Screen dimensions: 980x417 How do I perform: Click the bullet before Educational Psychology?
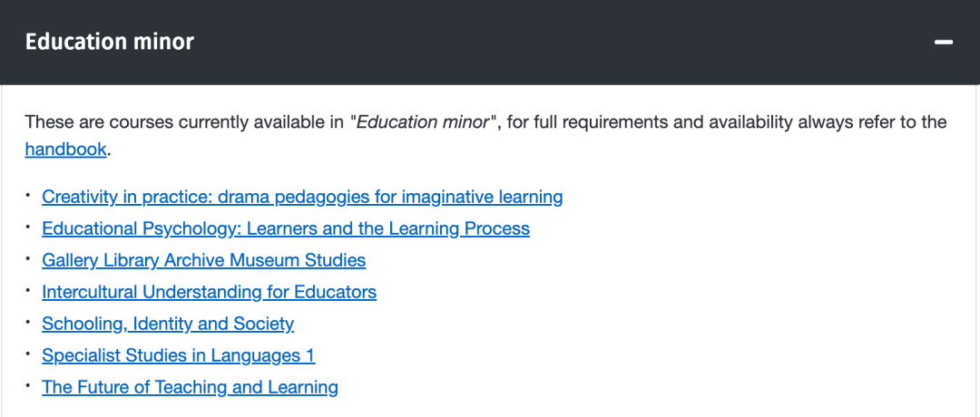[29, 226]
